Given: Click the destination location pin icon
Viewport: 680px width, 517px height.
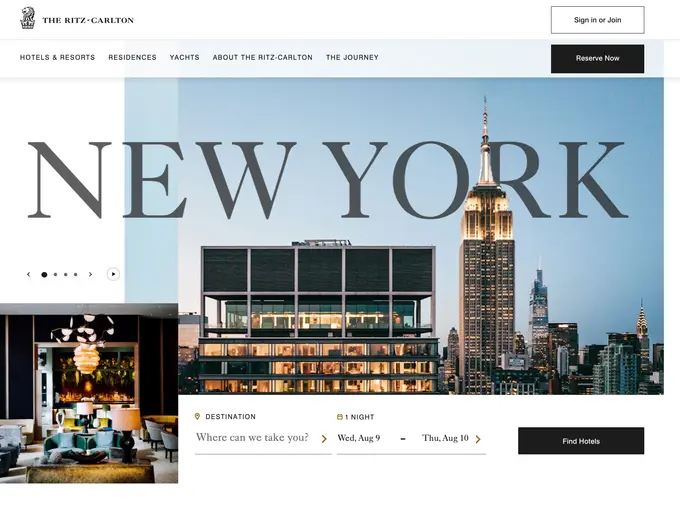Looking at the screenshot, I should coord(197,416).
